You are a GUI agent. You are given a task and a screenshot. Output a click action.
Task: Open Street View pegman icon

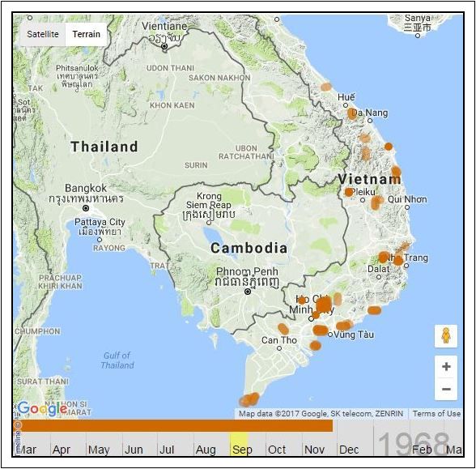pos(445,336)
